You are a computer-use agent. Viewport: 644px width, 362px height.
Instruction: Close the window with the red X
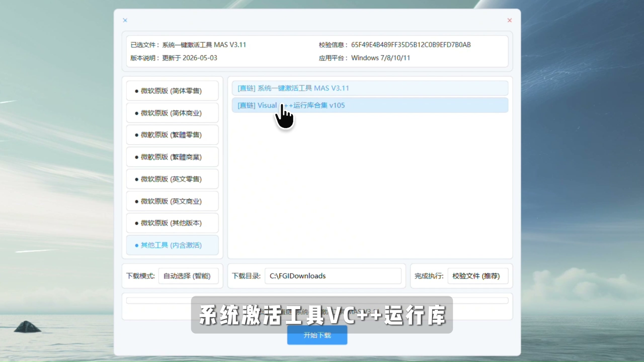coord(509,20)
